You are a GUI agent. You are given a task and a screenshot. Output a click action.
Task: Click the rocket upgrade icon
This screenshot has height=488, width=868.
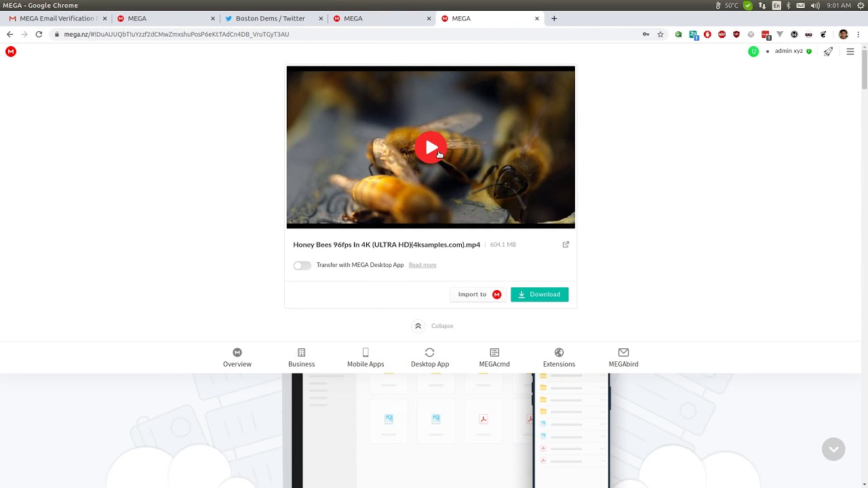tap(828, 52)
